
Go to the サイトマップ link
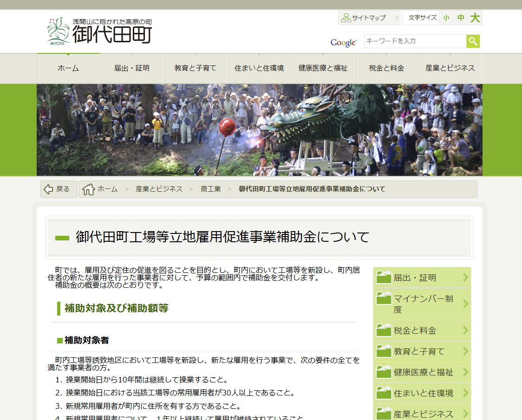pos(369,18)
